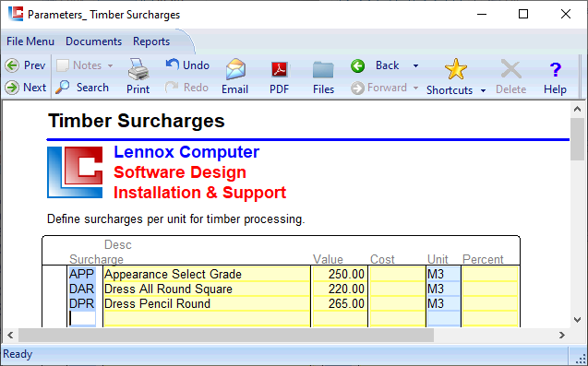
Task: Click the Forward arrow icon
Action: pyautogui.click(x=358, y=89)
